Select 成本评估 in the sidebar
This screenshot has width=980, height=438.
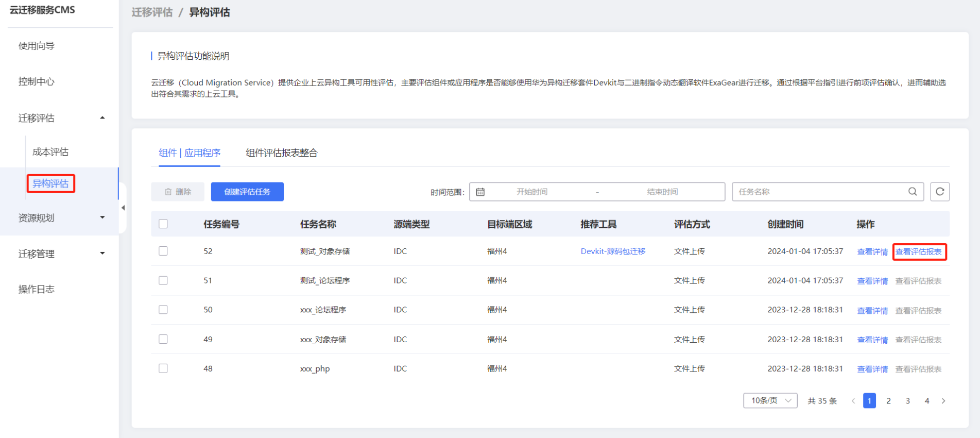pyautogui.click(x=50, y=152)
